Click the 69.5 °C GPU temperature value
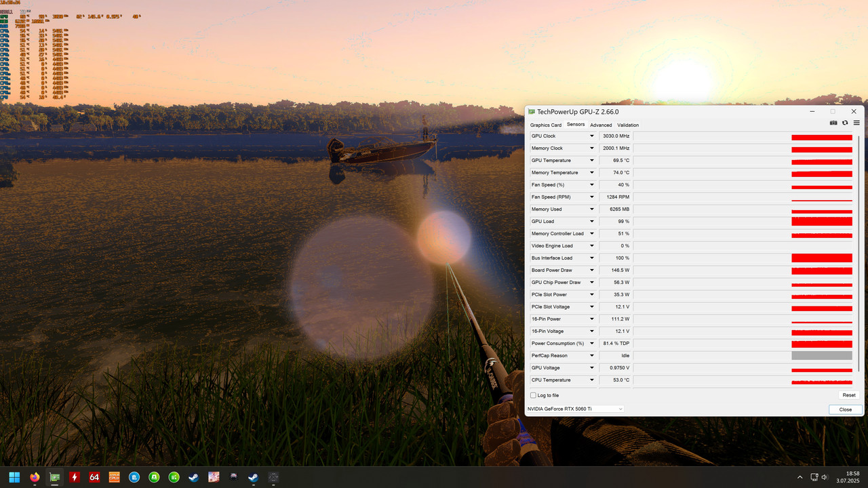This screenshot has width=868, height=488. pos(616,161)
